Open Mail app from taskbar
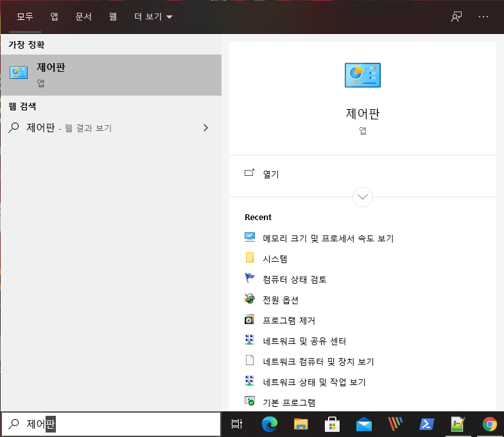The height and width of the screenshot is (437, 504). (x=364, y=424)
